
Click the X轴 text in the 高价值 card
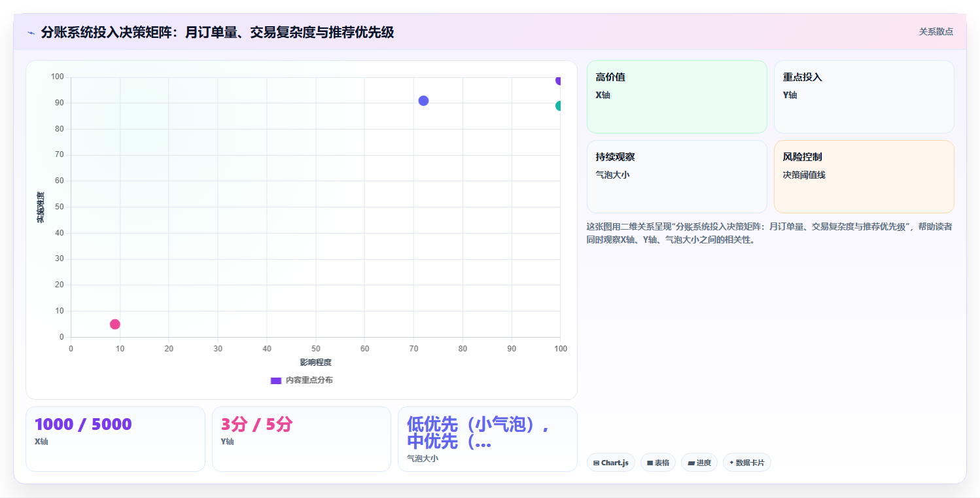tap(603, 95)
